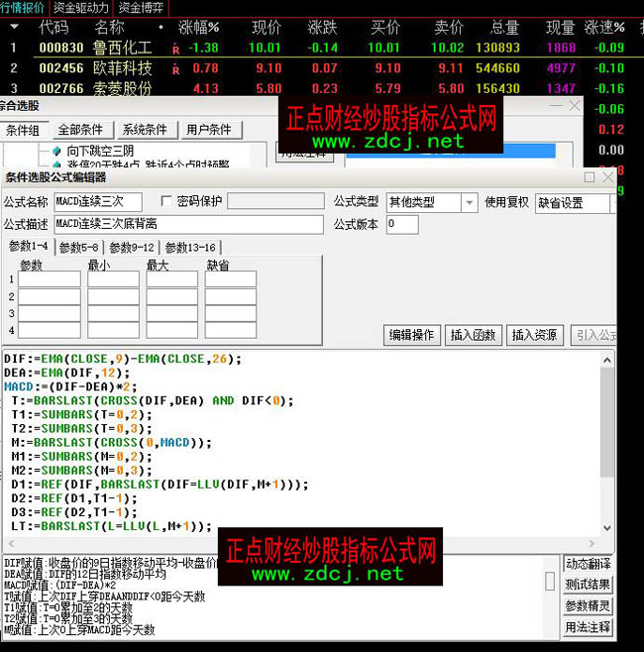Image resolution: width=644 pixels, height=652 pixels.
Task: Switch to the 参数5-8 tab
Action: pyautogui.click(x=79, y=248)
